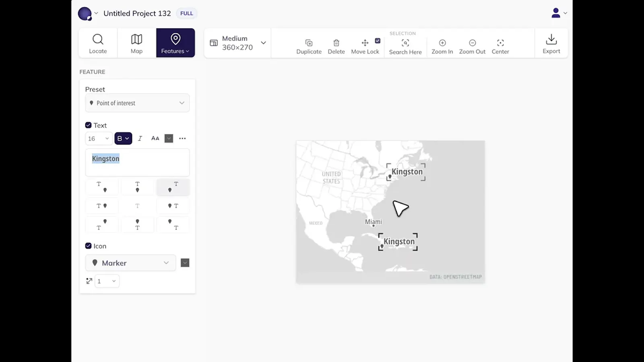The height and width of the screenshot is (362, 644).
Task: Click the Kingston text input field
Action: point(137,162)
